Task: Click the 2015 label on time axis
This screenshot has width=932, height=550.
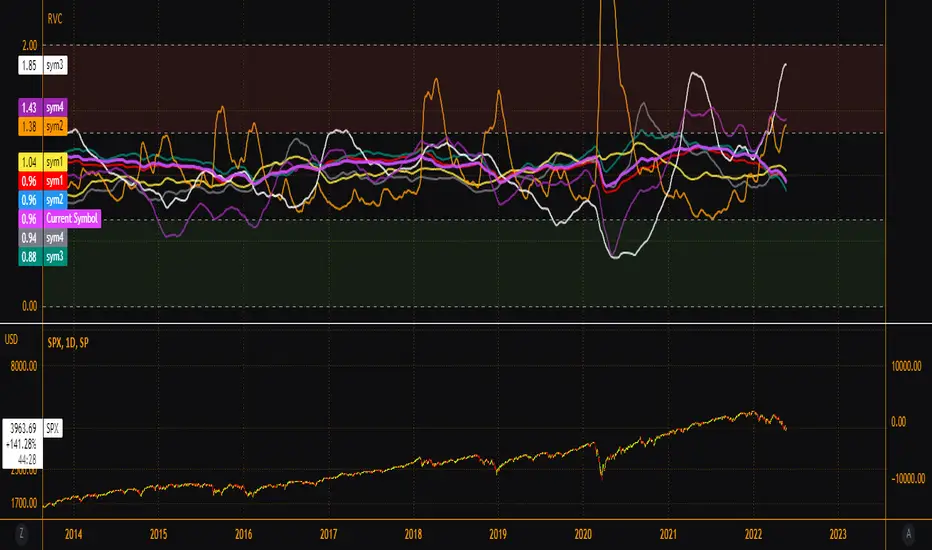Action: pos(159,534)
